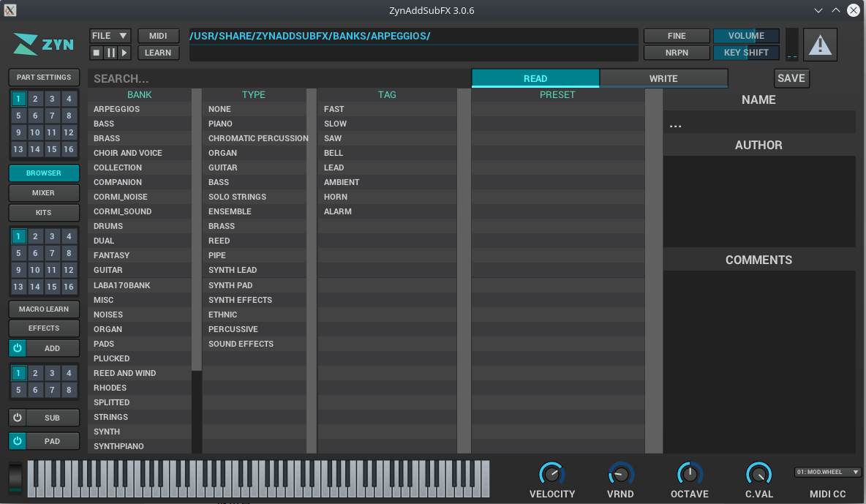Click the SAVE button
The width and height of the screenshot is (866, 504).
(x=791, y=78)
